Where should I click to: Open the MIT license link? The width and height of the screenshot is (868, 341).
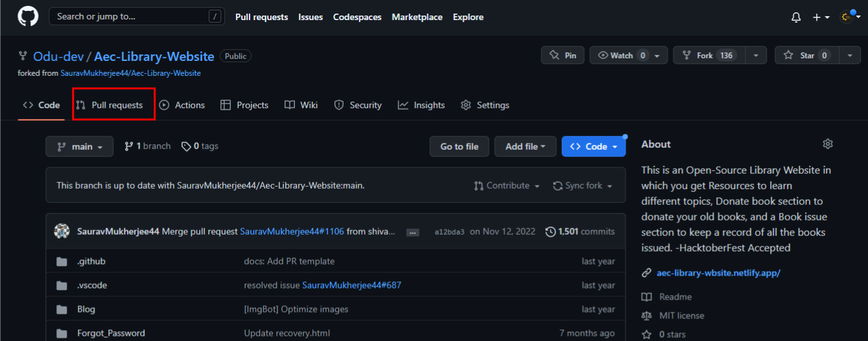672,316
